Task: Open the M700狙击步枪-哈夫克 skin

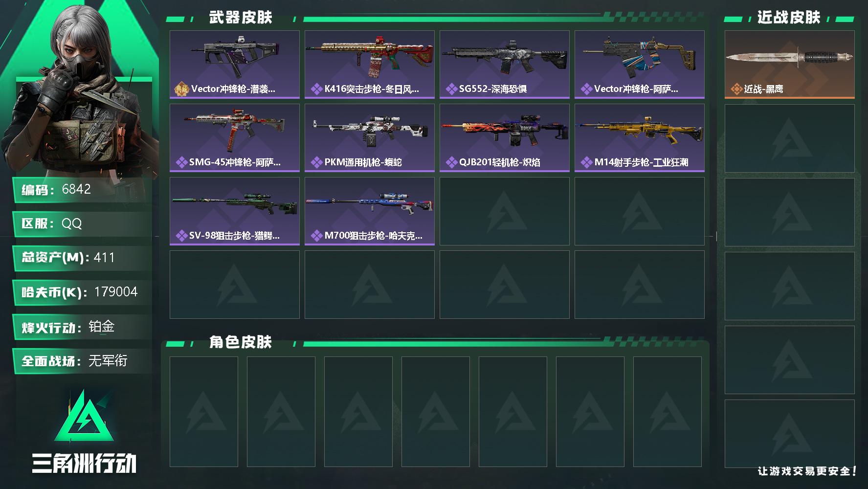Action: (370, 211)
